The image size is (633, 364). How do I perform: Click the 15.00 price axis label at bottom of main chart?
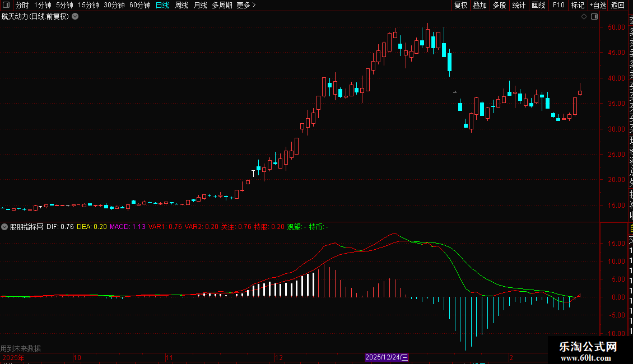(x=616, y=206)
